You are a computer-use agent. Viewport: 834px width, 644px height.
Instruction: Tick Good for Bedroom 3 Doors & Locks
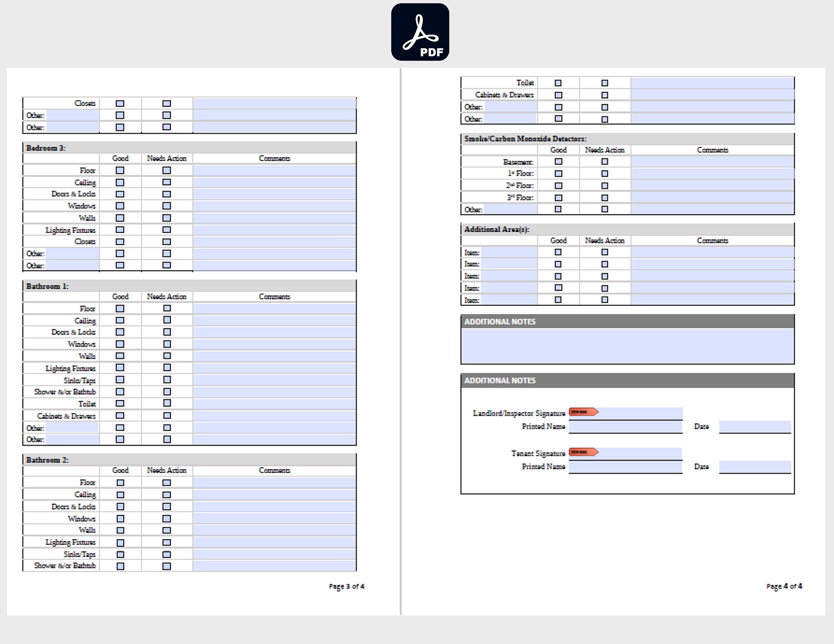pos(120,194)
